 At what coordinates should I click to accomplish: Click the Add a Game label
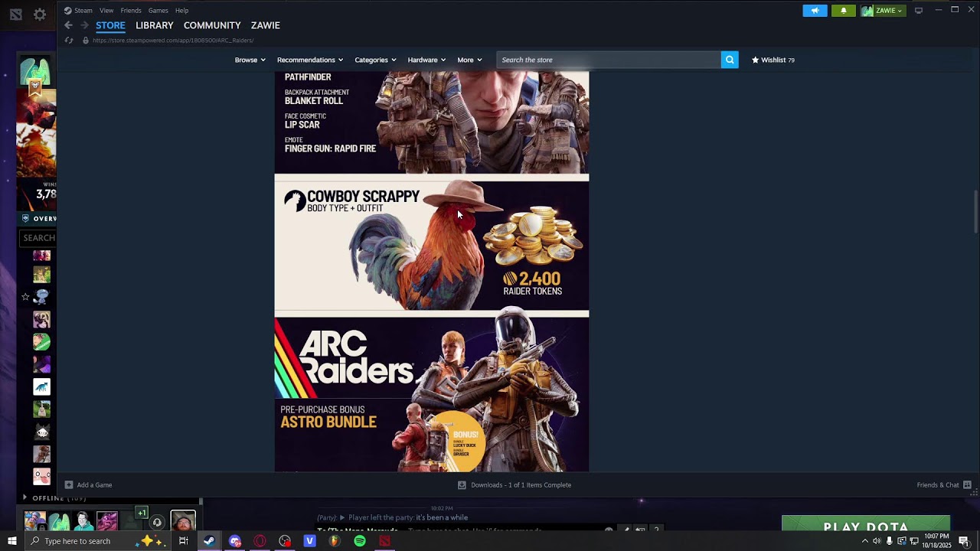click(94, 485)
